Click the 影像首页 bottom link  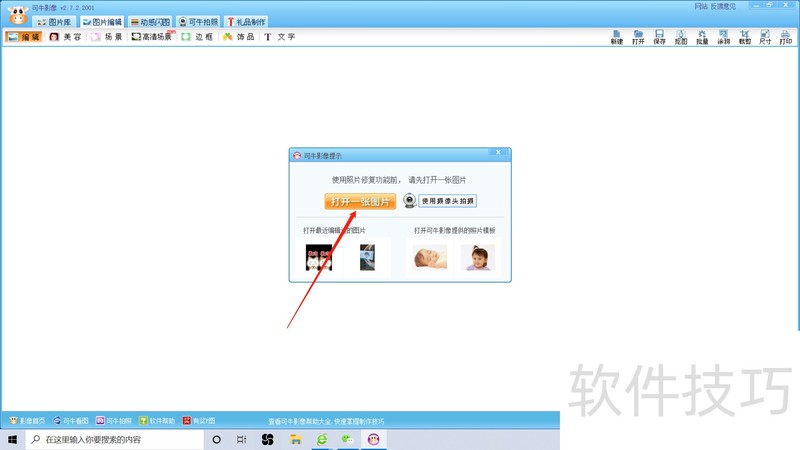28,421
